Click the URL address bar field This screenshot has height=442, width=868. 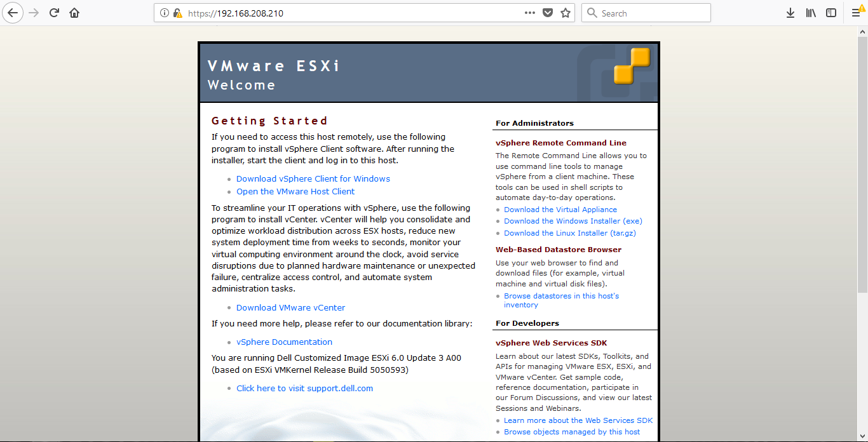point(349,13)
